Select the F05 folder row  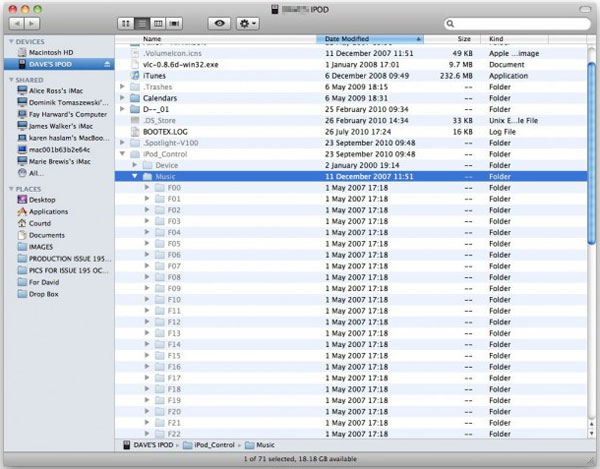351,244
